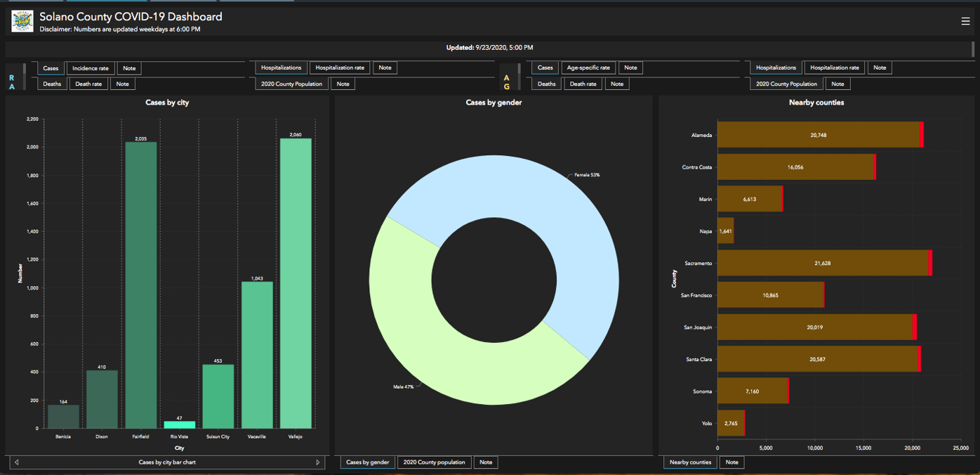Select the Nearby counties tab at bottom
Viewport: 980px width, 475px height.
(x=690, y=462)
